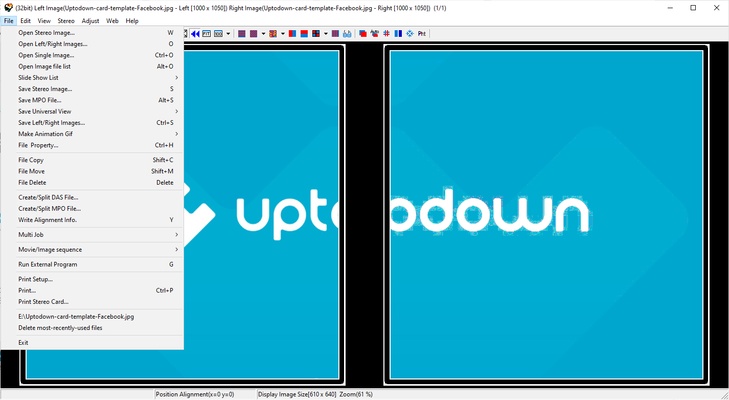
Task: Click the 'Zoom(61 %)' status text
Action: click(x=356, y=394)
